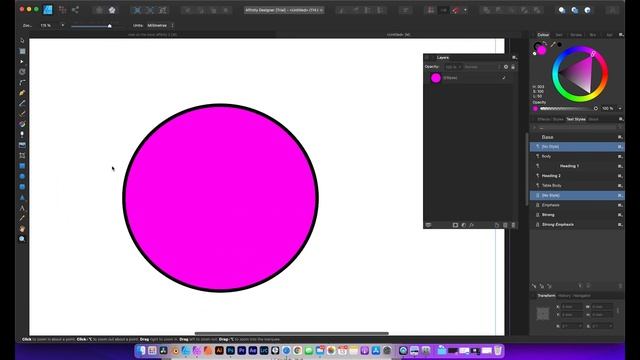The height and width of the screenshot is (360, 640).
Task: Switch to the Navigator tab
Action: 582,296
